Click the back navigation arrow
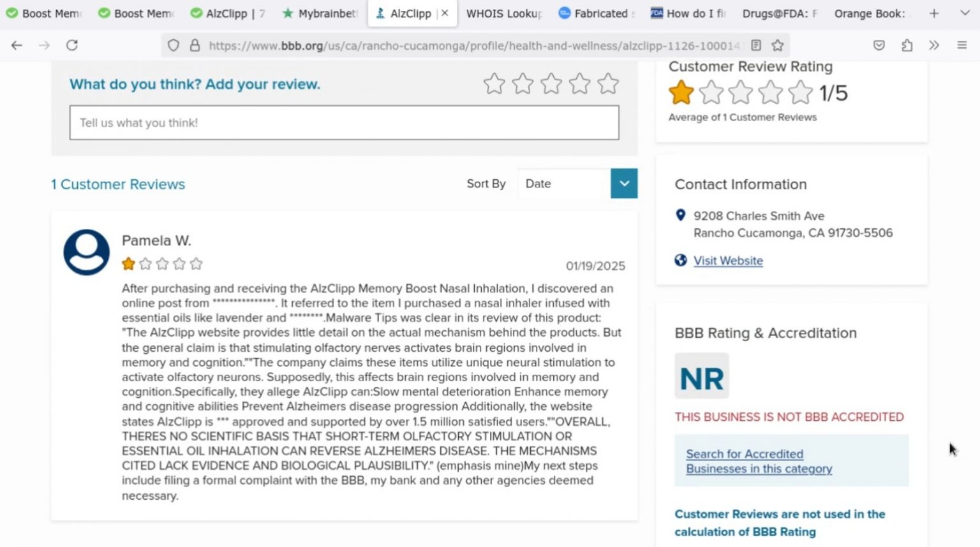This screenshot has width=980, height=547. (x=17, y=45)
